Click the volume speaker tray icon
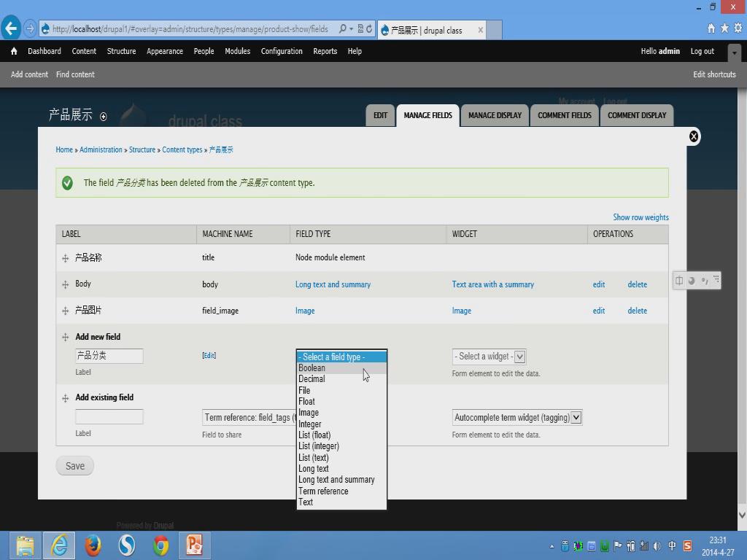Screen dimensions: 747x560 coord(657,546)
